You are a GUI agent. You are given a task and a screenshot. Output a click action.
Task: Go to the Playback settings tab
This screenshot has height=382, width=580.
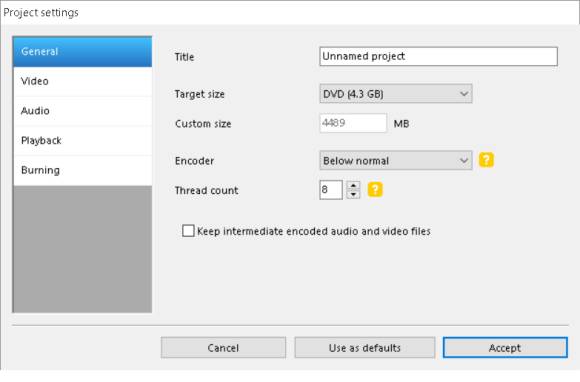tap(82, 141)
